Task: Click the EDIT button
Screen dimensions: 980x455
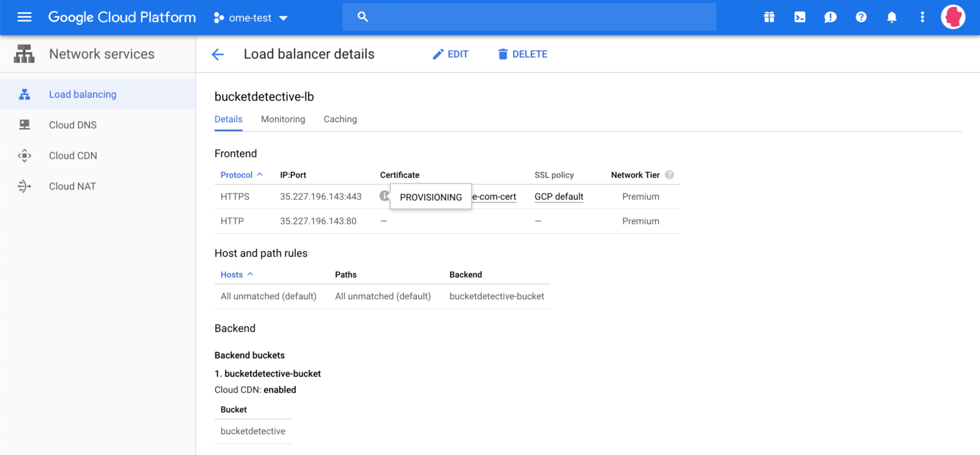Action: pyautogui.click(x=450, y=55)
